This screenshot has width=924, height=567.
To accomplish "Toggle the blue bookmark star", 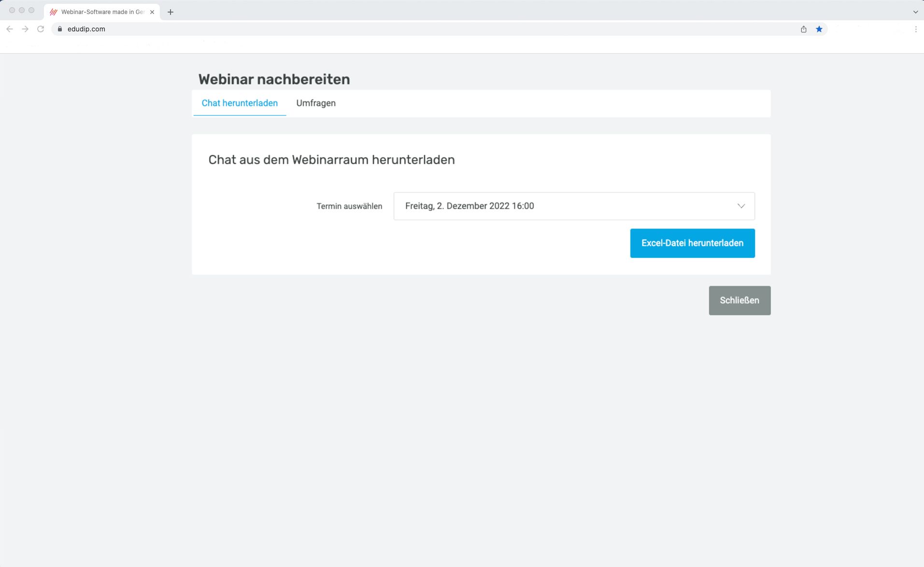I will pos(819,29).
